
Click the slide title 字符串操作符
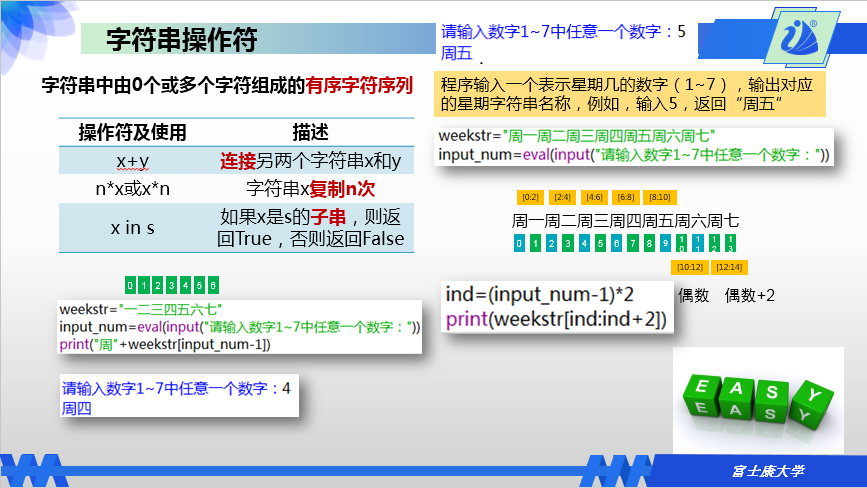click(x=182, y=40)
